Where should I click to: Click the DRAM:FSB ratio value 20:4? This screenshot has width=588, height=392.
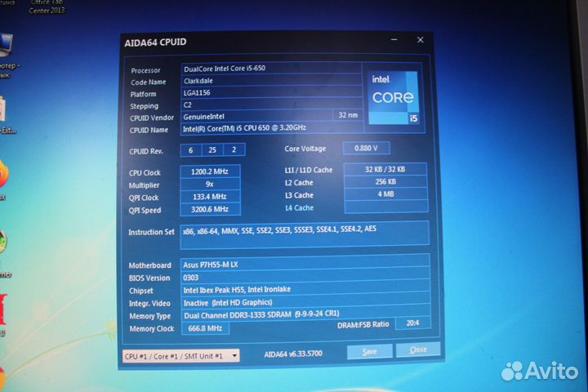click(412, 323)
